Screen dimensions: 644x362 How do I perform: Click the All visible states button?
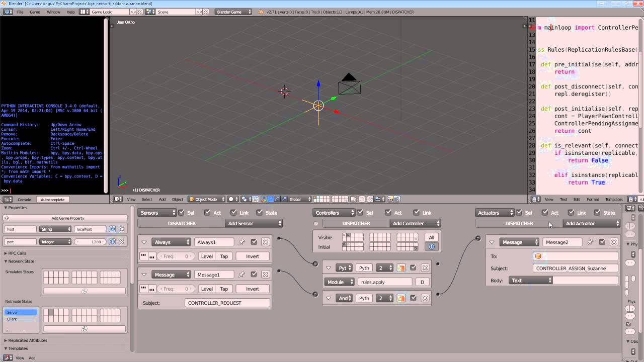(431, 237)
